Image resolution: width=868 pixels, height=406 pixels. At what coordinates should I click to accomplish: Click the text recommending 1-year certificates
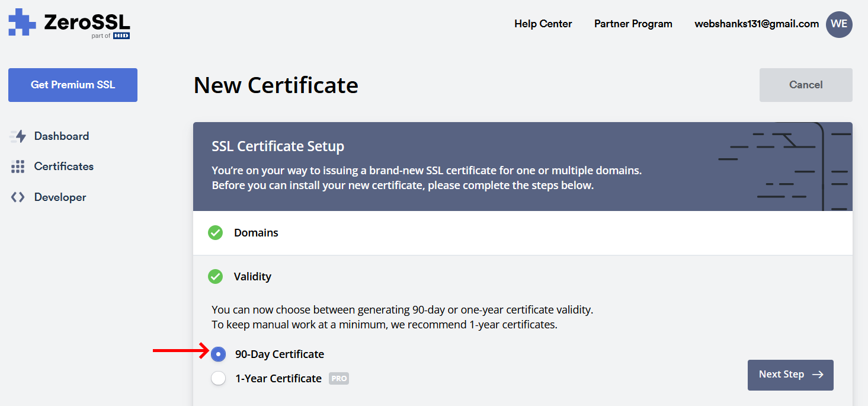point(385,325)
